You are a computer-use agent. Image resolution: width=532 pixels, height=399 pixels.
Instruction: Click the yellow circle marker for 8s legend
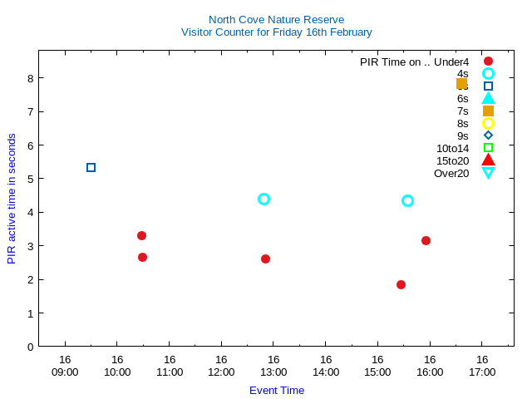(x=488, y=123)
